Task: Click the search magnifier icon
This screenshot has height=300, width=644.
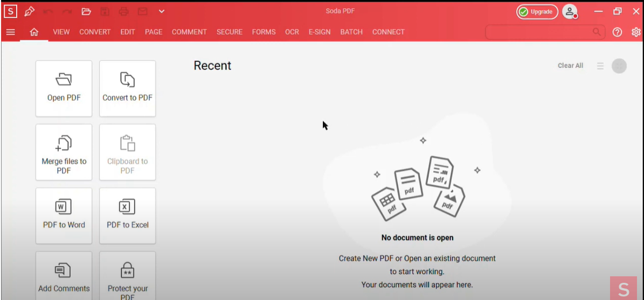Action: pyautogui.click(x=597, y=32)
